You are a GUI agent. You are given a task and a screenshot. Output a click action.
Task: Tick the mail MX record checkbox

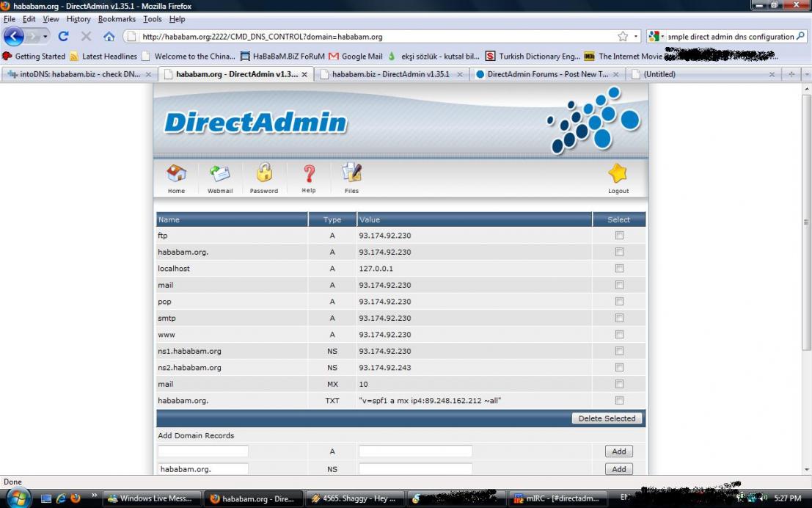point(619,384)
